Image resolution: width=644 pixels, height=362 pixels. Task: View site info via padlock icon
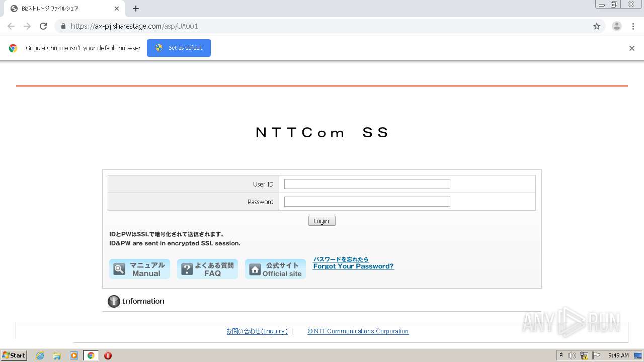[x=63, y=26]
